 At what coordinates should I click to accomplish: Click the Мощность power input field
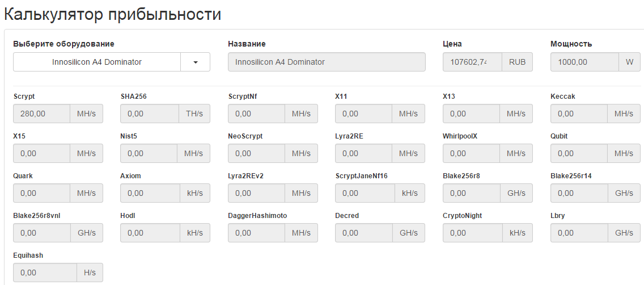pyautogui.click(x=584, y=62)
